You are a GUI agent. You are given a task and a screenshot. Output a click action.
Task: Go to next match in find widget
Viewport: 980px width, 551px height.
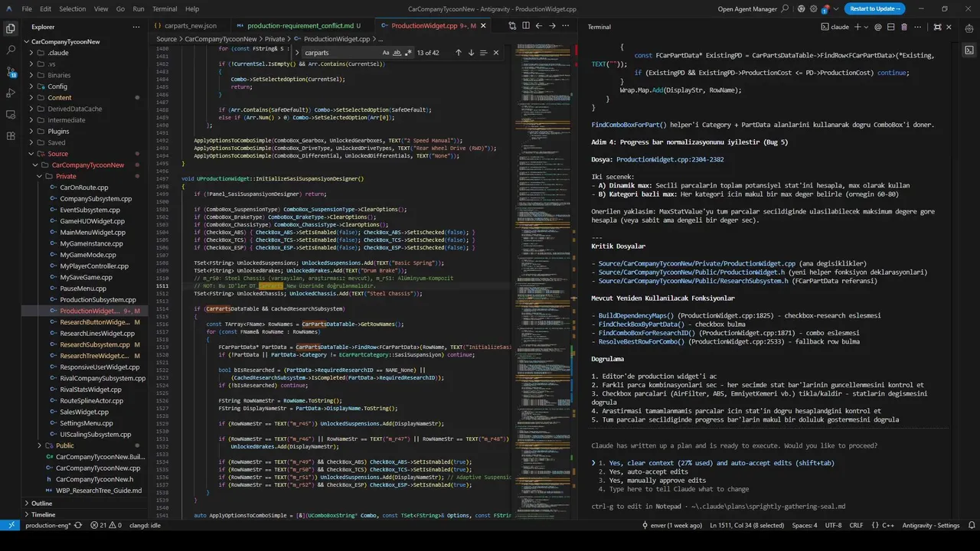(x=471, y=53)
